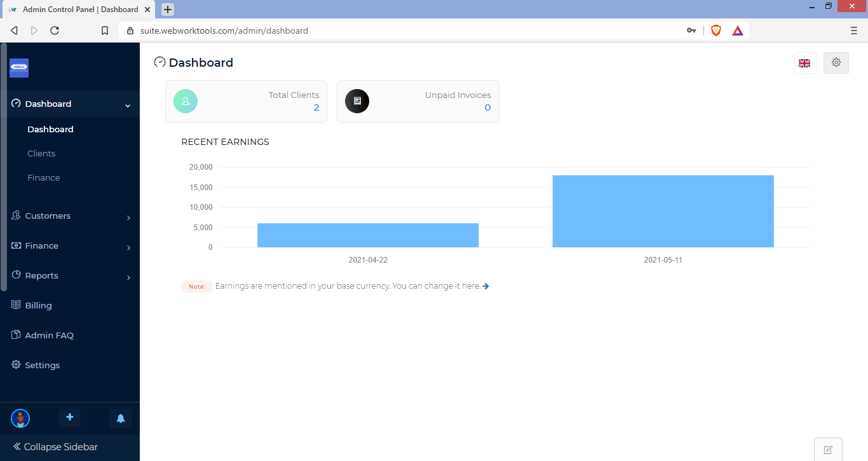Open the user avatar profile menu
The width and height of the screenshot is (868, 461).
pyautogui.click(x=20, y=418)
